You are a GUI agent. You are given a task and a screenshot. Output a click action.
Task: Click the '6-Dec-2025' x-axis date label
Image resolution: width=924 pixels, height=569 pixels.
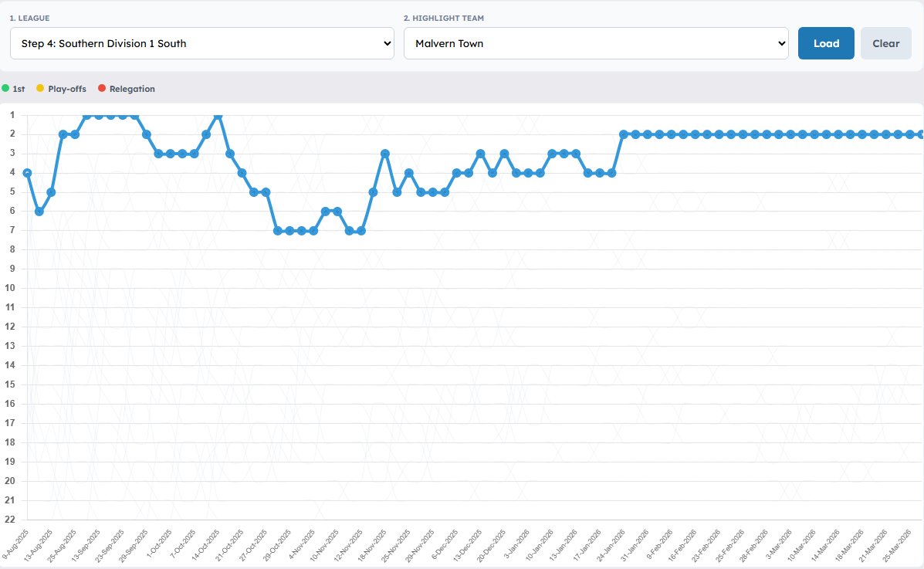445,544
